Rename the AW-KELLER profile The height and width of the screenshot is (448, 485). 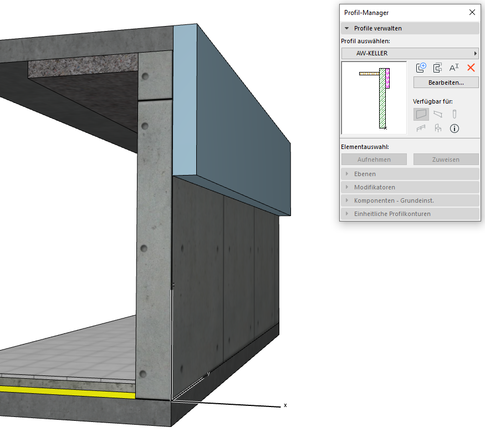(454, 68)
